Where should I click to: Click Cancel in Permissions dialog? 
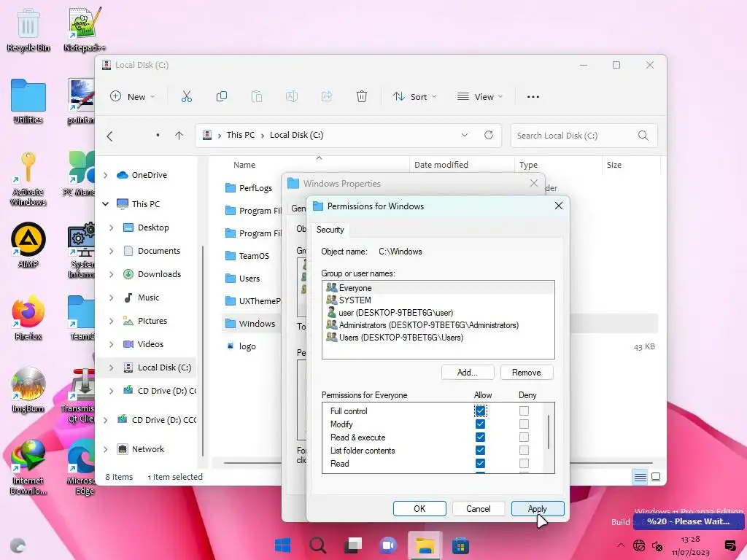coord(479,508)
